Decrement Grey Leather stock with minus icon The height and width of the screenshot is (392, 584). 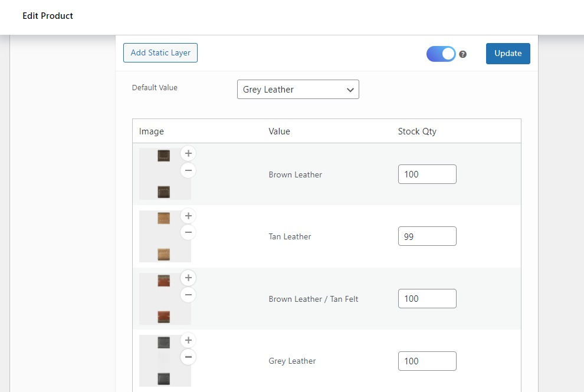point(188,357)
